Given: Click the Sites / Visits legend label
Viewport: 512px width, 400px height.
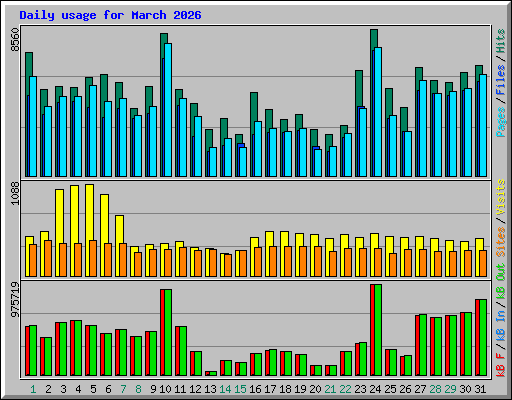Looking at the screenshot, I should 501,218.
